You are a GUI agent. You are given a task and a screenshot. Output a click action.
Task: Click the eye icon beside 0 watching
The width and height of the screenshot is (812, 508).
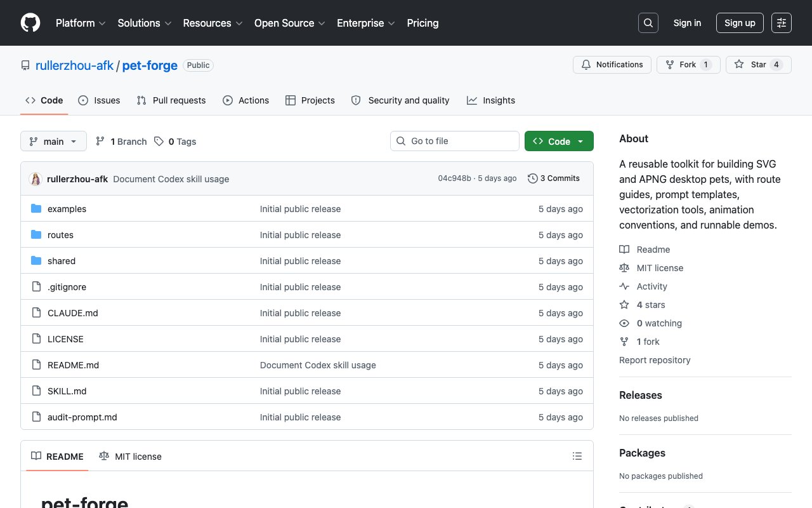tap(624, 323)
